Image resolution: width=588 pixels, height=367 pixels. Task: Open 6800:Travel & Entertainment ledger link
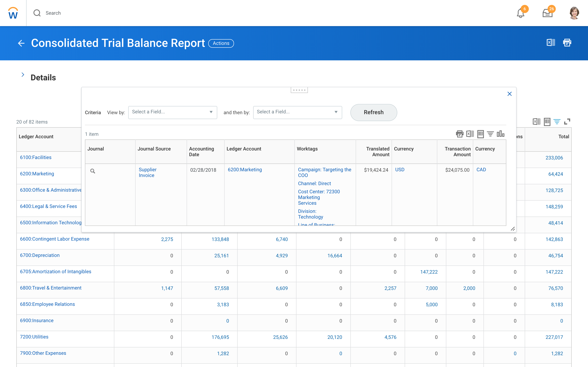[51, 288]
